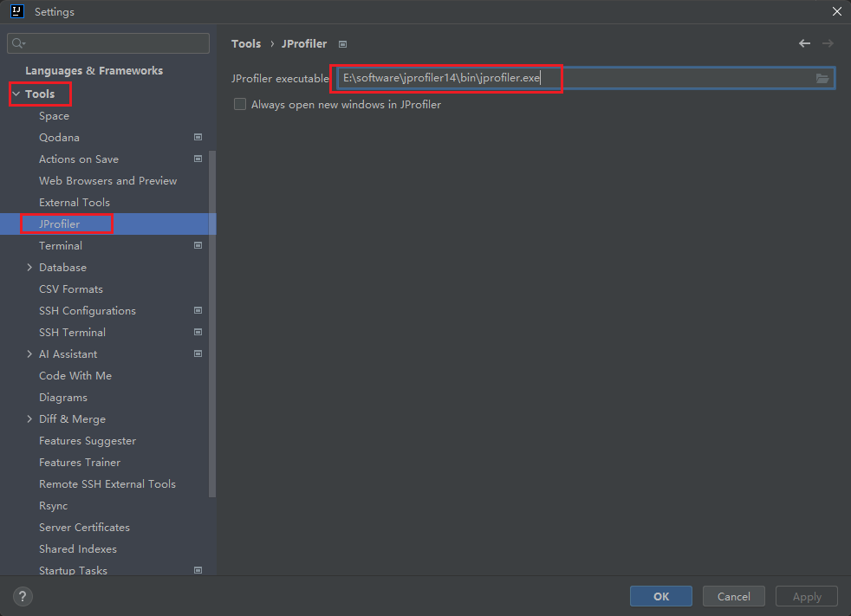This screenshot has height=616, width=851.
Task: Click the Apply button
Action: tap(807, 596)
